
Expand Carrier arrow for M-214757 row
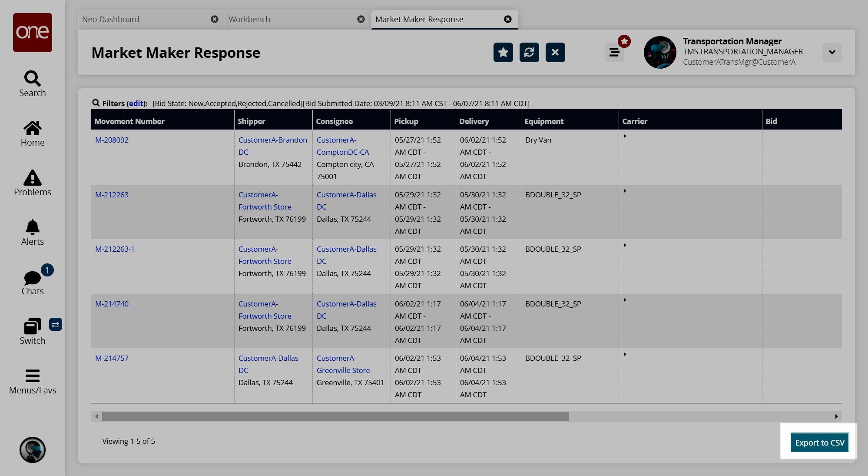[x=625, y=354]
